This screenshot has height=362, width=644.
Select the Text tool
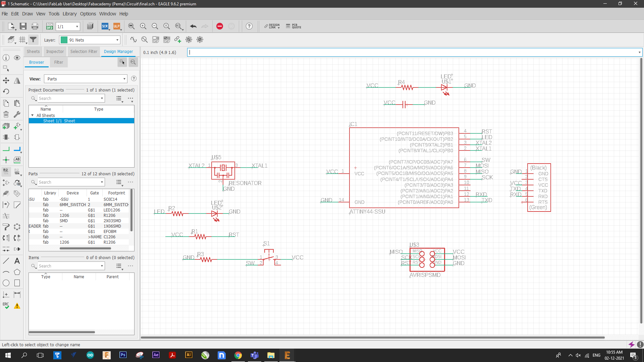click(17, 261)
